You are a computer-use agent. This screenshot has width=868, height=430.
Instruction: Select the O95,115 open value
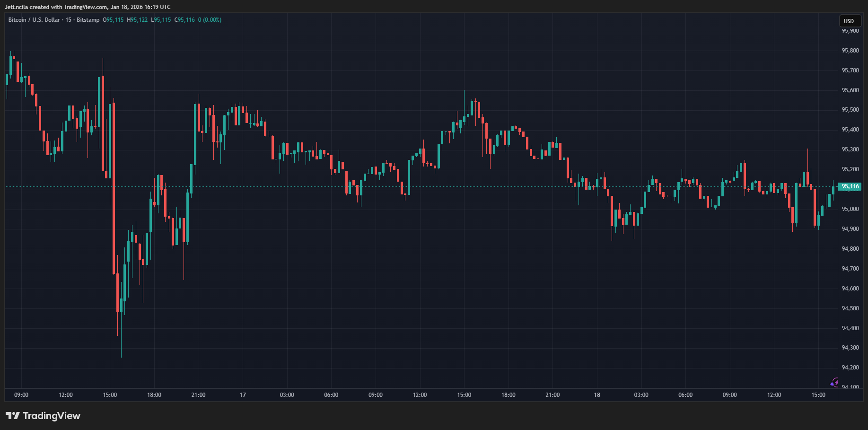pos(113,20)
